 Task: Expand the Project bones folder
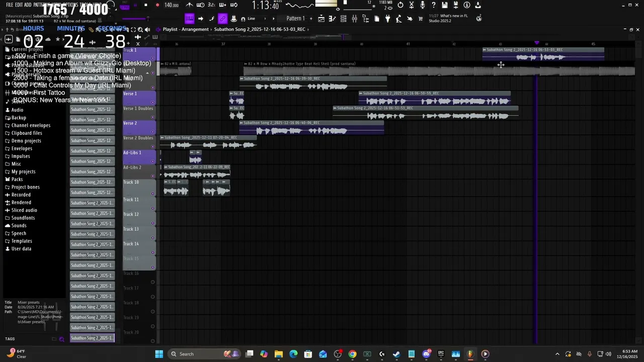25,187
